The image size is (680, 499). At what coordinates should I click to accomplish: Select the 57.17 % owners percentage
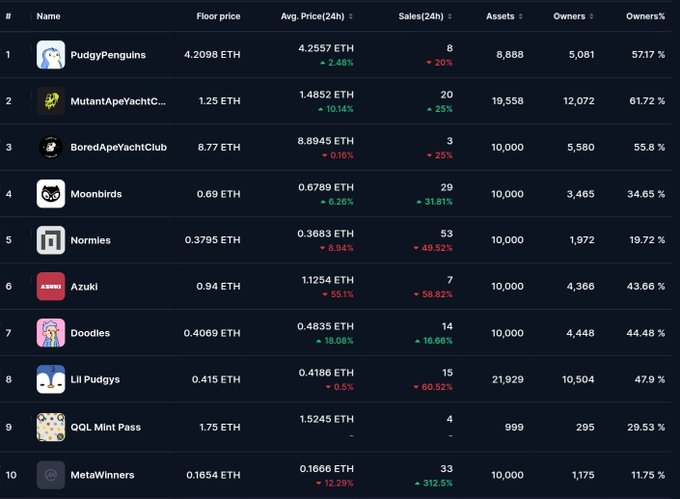point(648,55)
